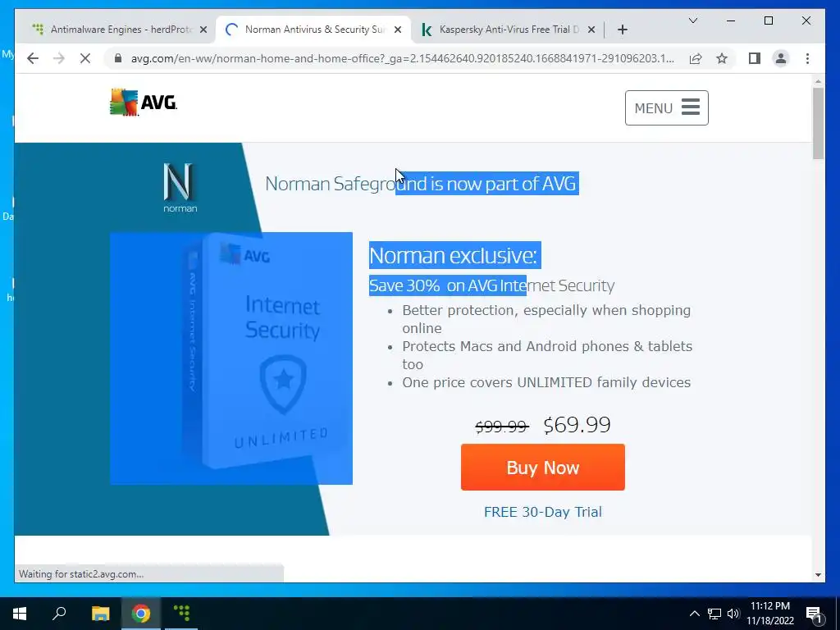Bookmark this page with the star icon
The height and width of the screenshot is (630, 840).
coord(722,58)
